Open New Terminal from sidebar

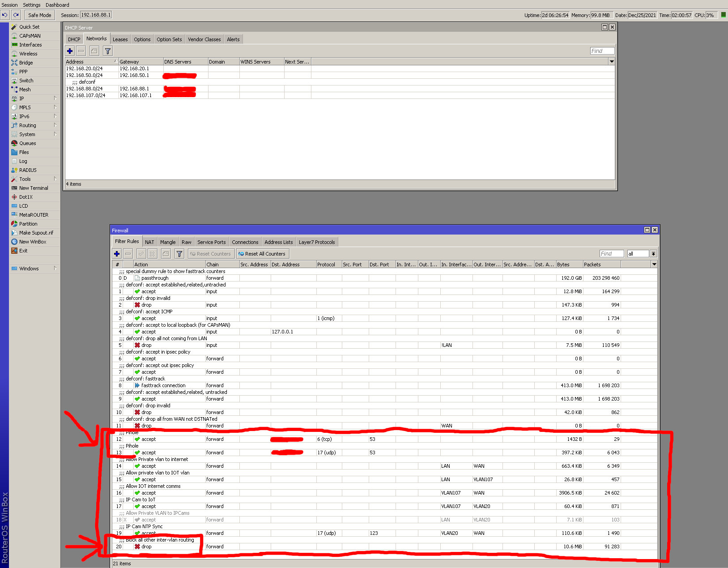[x=34, y=188]
